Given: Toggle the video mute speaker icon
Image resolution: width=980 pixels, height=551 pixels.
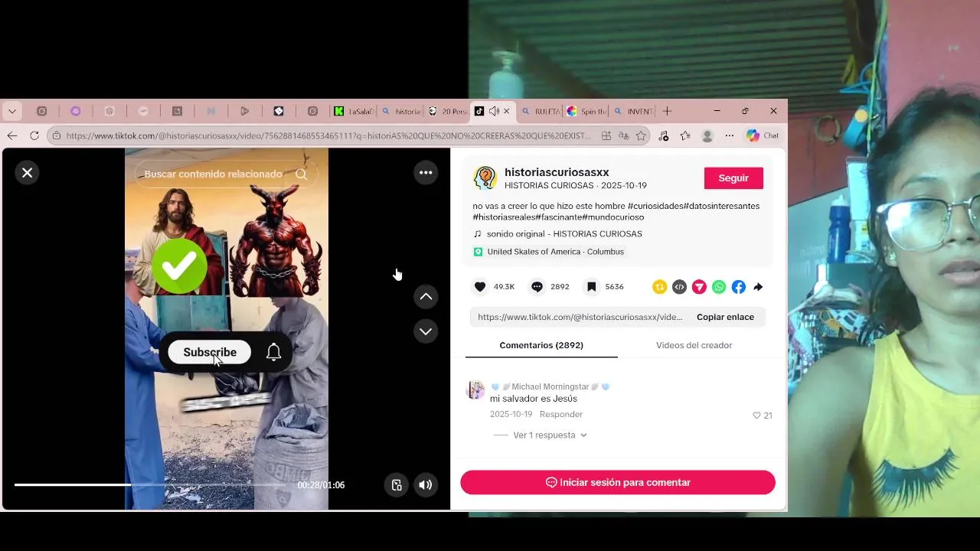Looking at the screenshot, I should tap(426, 484).
